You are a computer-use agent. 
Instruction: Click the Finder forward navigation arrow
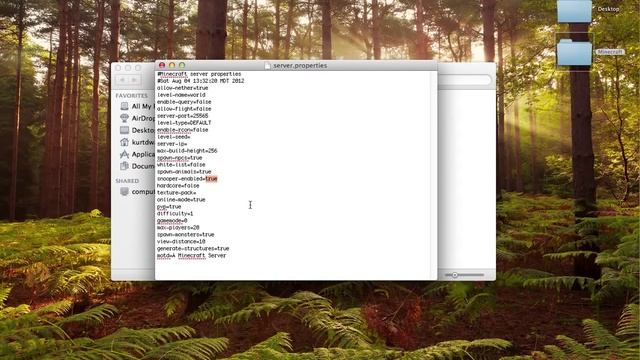pyautogui.click(x=135, y=80)
